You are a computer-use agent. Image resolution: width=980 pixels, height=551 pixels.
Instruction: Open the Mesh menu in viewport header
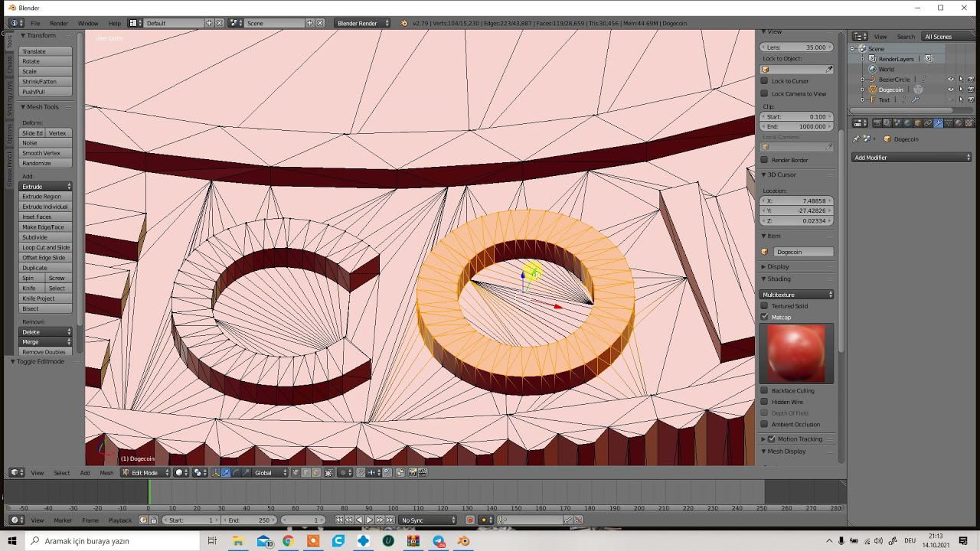[106, 473]
